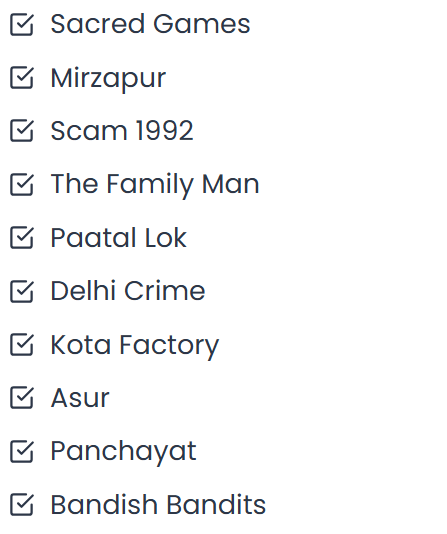Click the checkmark icon beside Paatal Lok
This screenshot has height=534, width=447.
point(22,238)
